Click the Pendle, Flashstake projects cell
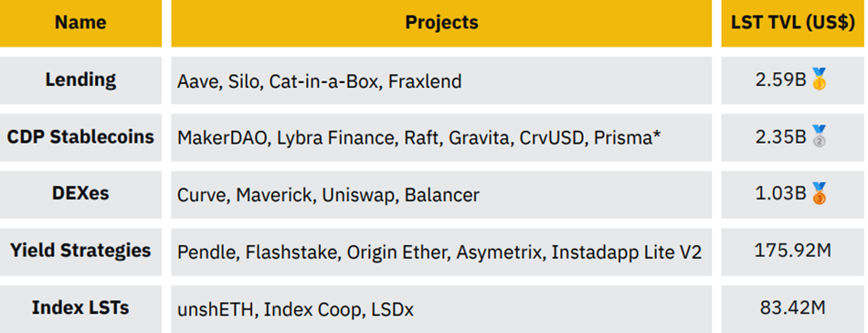 pos(441,252)
